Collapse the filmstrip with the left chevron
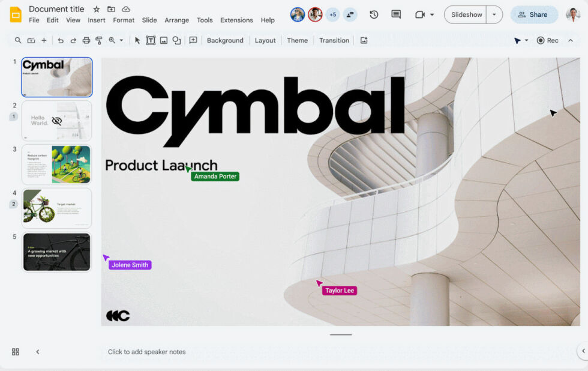 point(38,352)
